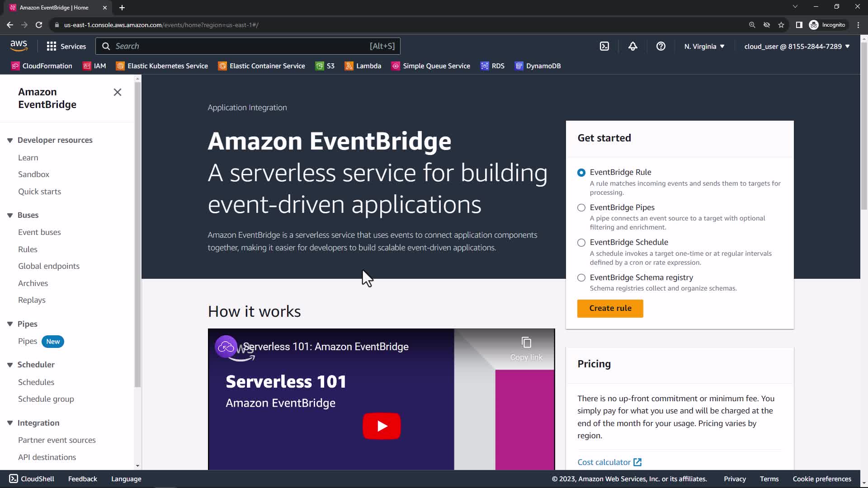The image size is (868, 488).
Task: Open the notifications bell icon
Action: tap(632, 46)
